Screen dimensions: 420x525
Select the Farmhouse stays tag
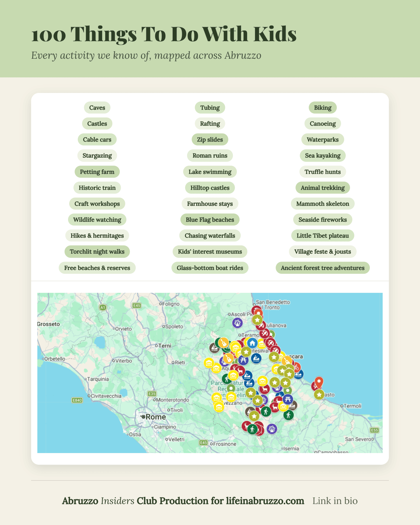(x=210, y=204)
